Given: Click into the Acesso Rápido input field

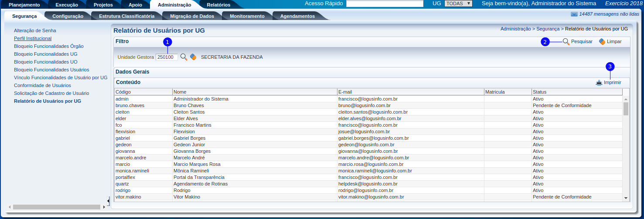Looking at the screenshot, I should [x=385, y=3].
